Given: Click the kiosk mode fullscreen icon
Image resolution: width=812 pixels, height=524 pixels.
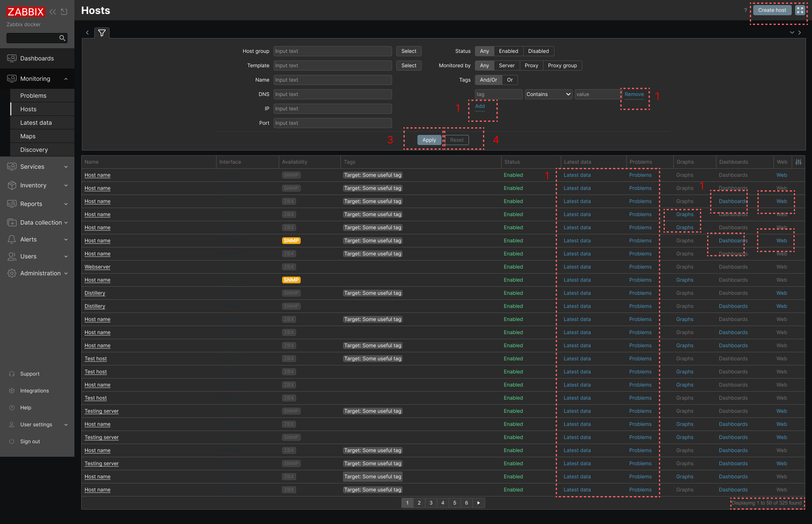Looking at the screenshot, I should (800, 10).
